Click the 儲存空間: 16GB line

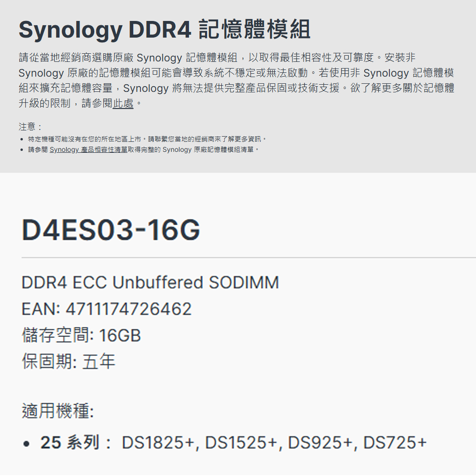(81, 336)
